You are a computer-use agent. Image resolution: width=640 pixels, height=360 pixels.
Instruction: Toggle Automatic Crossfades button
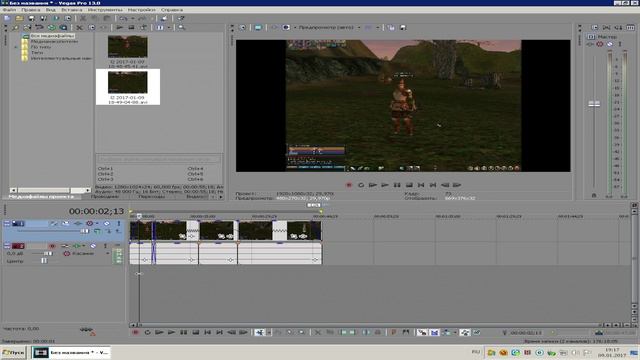coord(434,333)
